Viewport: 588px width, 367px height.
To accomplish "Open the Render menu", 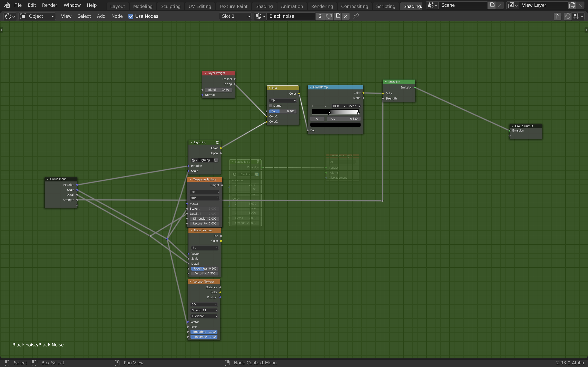I will pos(50,5).
